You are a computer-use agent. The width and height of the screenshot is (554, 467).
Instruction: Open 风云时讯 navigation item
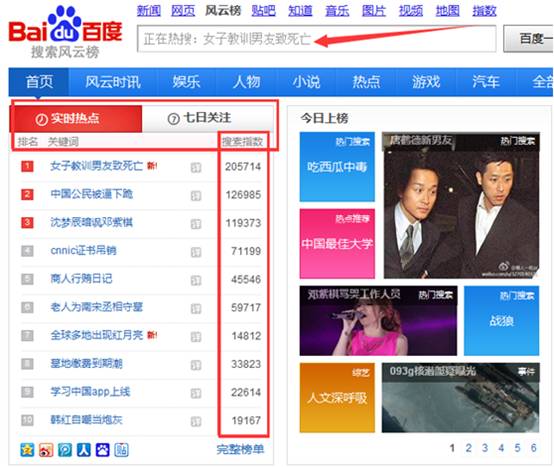[113, 82]
